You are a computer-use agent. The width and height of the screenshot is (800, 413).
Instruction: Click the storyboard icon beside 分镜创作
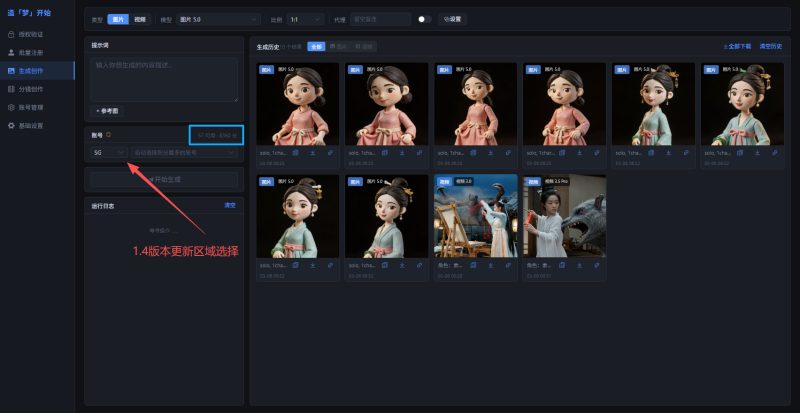[11, 88]
